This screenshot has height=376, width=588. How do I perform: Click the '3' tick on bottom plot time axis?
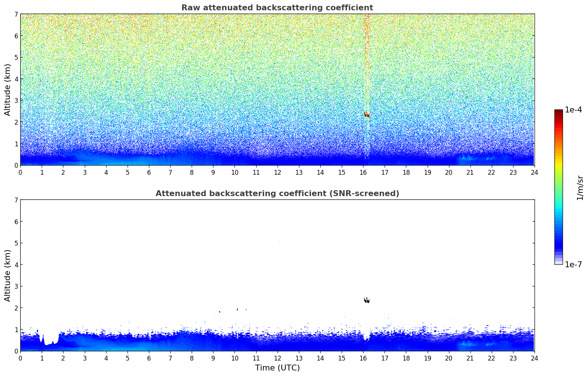pyautogui.click(x=84, y=358)
